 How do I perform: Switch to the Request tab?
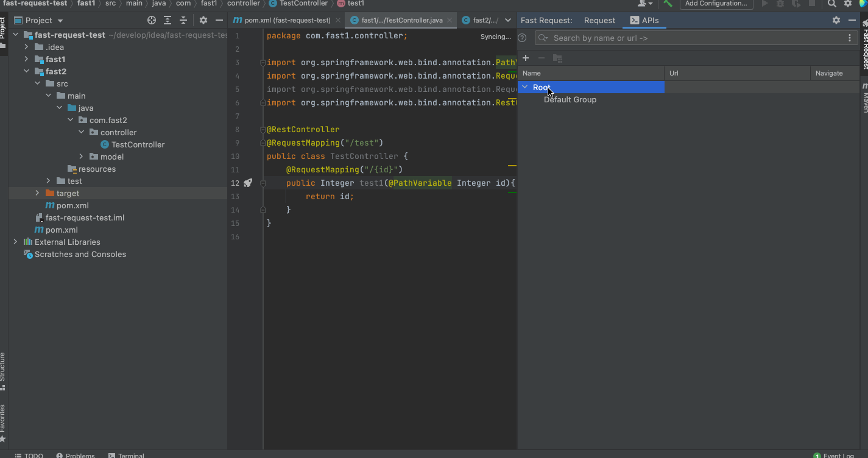coord(599,20)
